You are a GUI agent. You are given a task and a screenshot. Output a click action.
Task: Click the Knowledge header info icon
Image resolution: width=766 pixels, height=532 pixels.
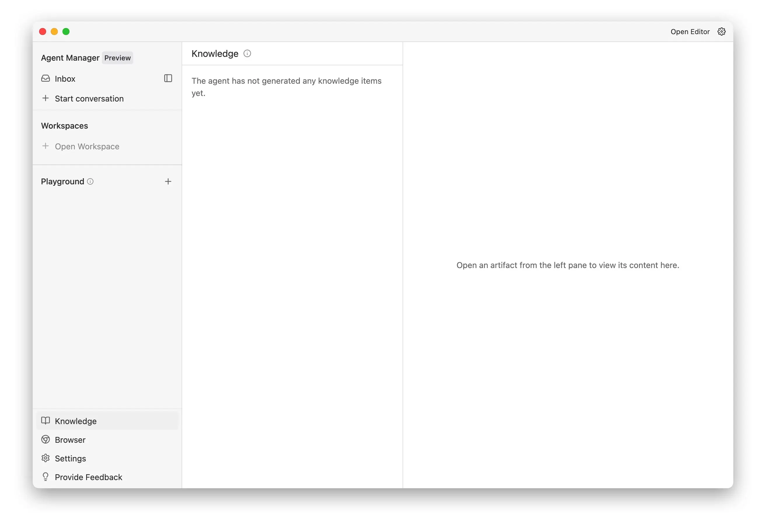click(x=247, y=54)
